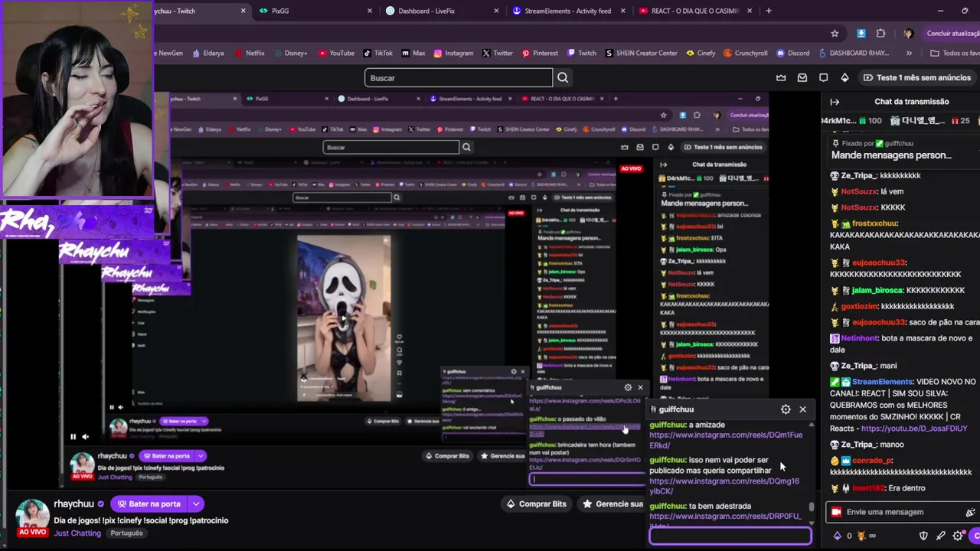Screen dimensions: 980x551
Task: Bookmark this page with the star icon
Action: tap(835, 34)
